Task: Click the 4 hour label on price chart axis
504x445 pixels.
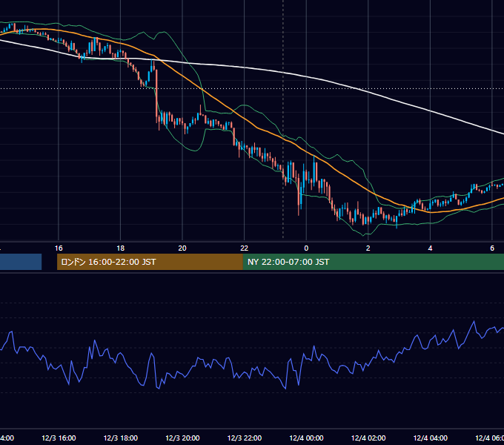Action: (430, 248)
